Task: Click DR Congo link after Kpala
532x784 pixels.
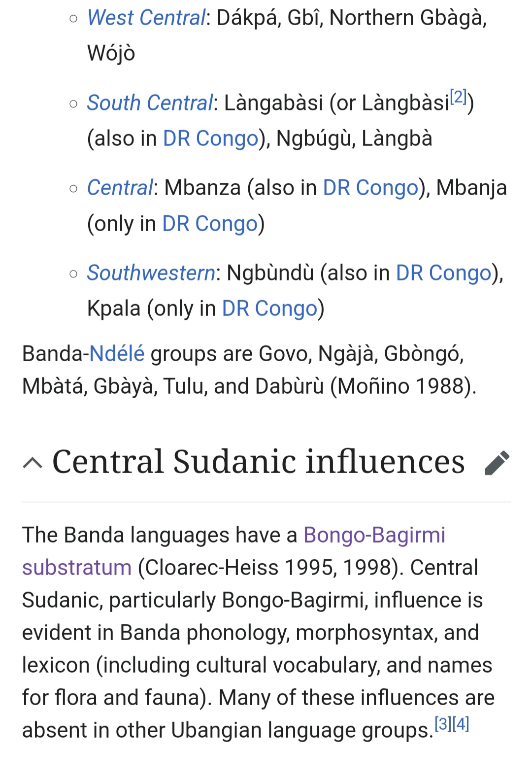Action: coord(270,308)
